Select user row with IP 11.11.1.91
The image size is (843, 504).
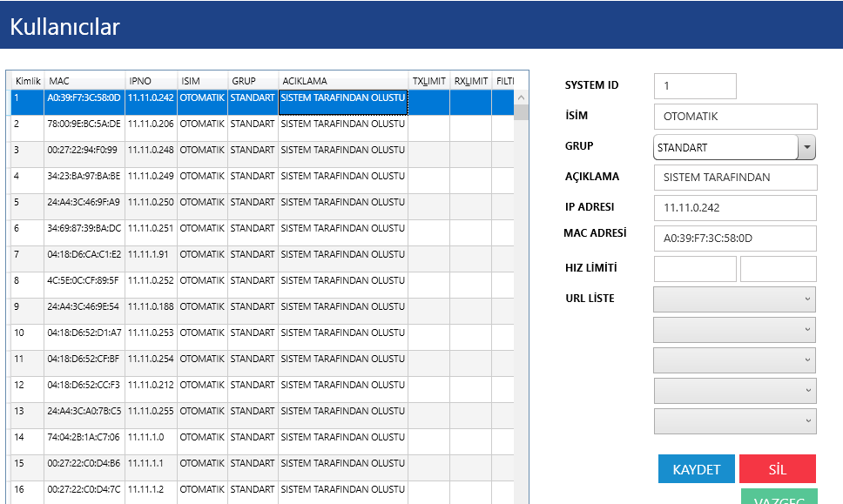[151, 255]
